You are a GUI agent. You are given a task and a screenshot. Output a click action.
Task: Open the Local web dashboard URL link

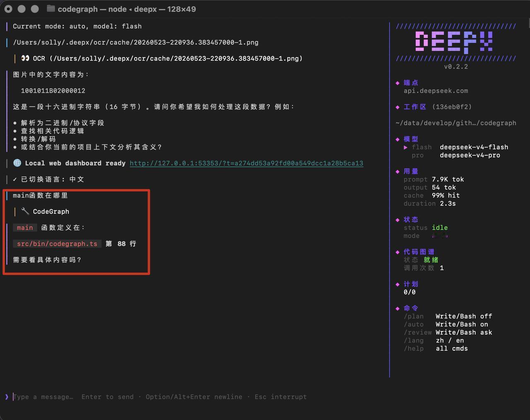click(x=246, y=163)
